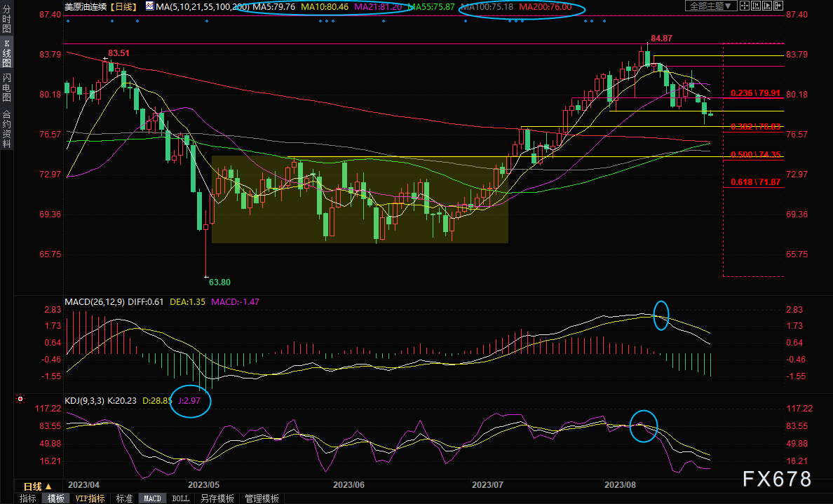Screen dimensions: 833x504
Task: Click the DEA:1.35 value
Action: (x=187, y=301)
